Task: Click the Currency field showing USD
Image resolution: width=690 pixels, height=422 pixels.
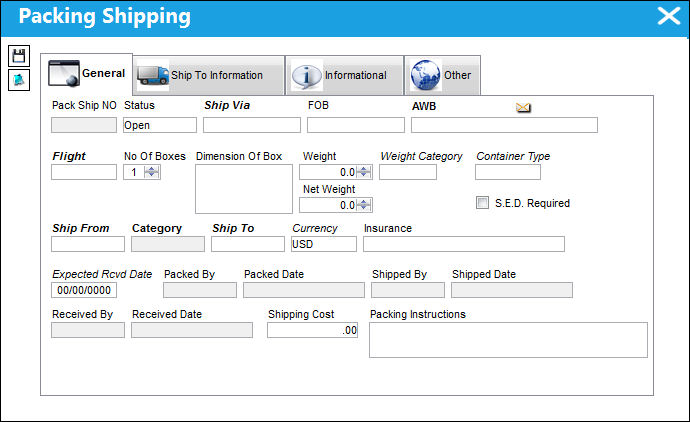Action: point(324,244)
